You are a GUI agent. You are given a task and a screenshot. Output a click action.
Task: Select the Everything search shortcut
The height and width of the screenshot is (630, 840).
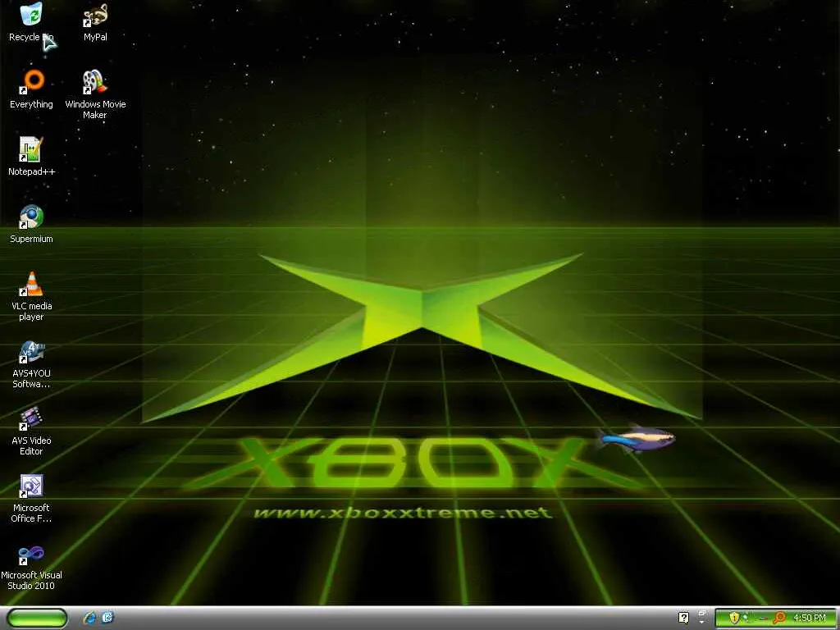31,89
